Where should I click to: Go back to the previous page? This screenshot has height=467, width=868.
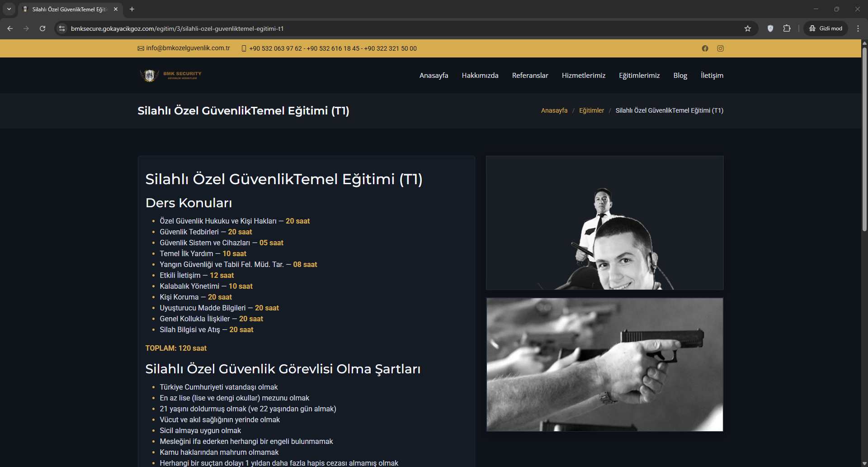point(10,29)
